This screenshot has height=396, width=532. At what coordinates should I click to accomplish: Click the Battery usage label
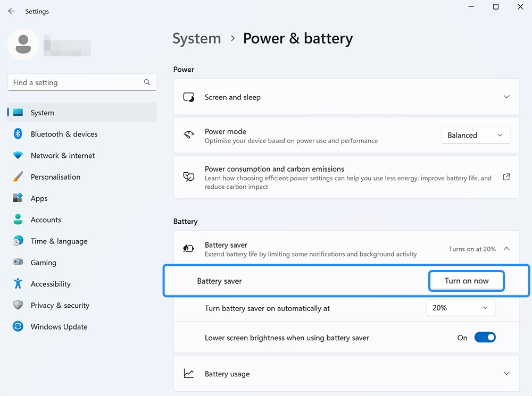point(227,374)
